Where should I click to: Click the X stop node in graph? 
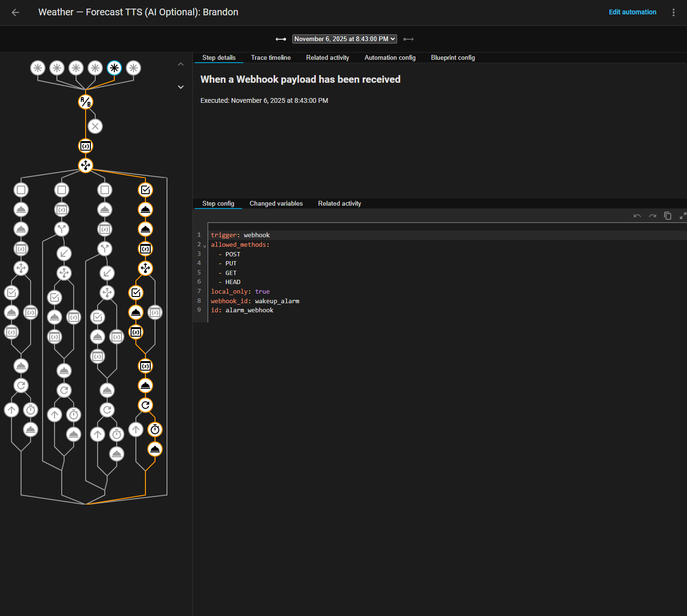[x=95, y=126]
